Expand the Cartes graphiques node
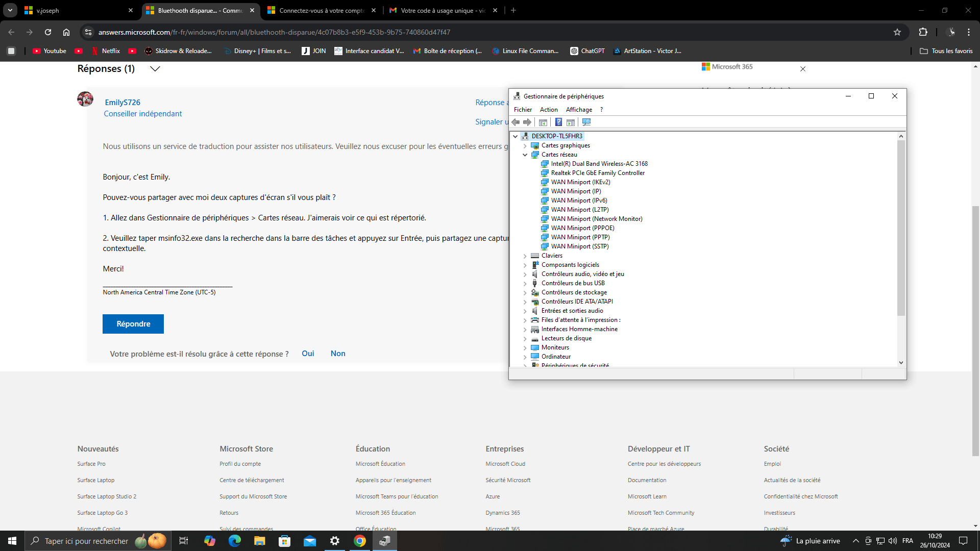 point(525,145)
